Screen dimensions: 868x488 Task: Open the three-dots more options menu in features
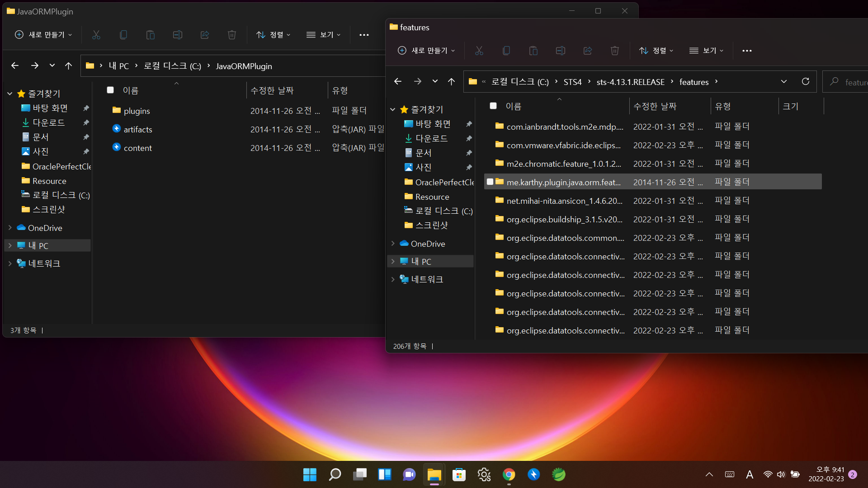coord(747,51)
